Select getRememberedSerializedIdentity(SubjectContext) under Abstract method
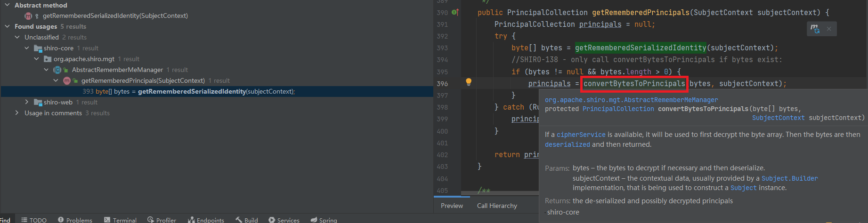Image resolution: width=868 pixels, height=223 pixels. [115, 16]
